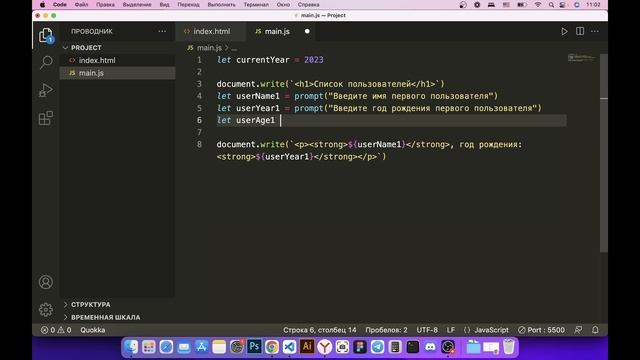Open Run and Debug view
Image resolution: width=640 pixels, height=360 pixels.
tap(46, 90)
